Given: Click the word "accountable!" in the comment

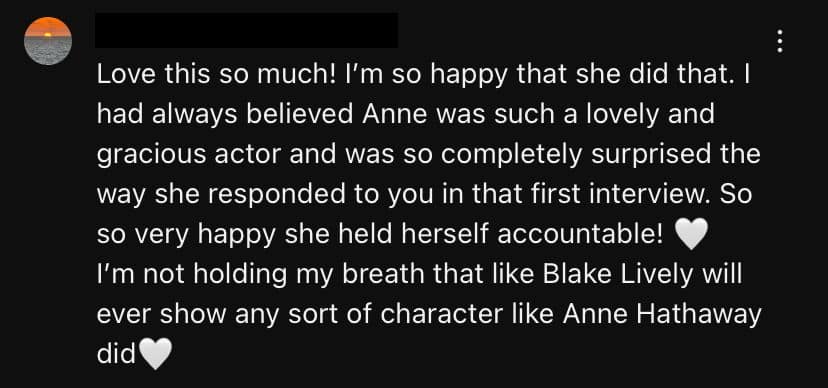Looking at the screenshot, I should click(580, 235).
